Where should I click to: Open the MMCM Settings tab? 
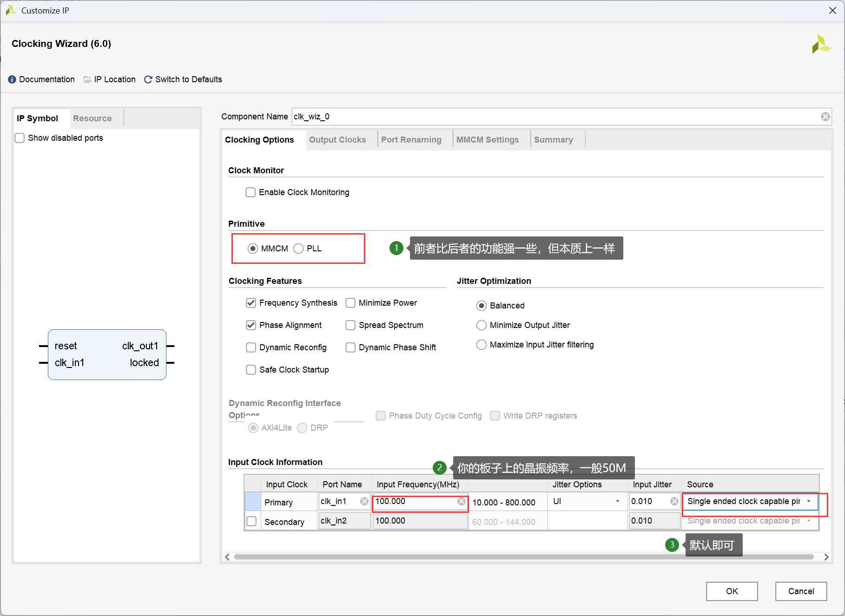click(x=488, y=140)
